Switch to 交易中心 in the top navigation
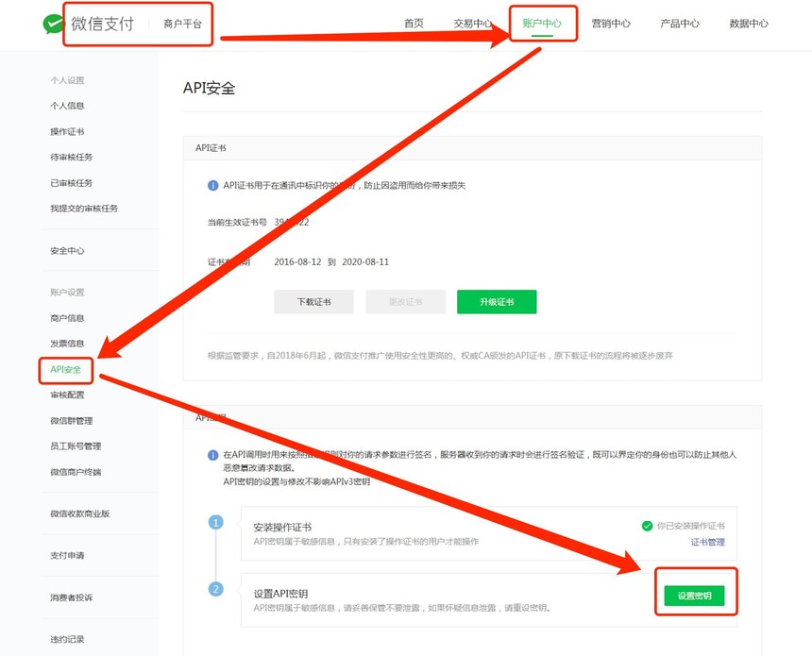812x656 pixels. point(473,24)
